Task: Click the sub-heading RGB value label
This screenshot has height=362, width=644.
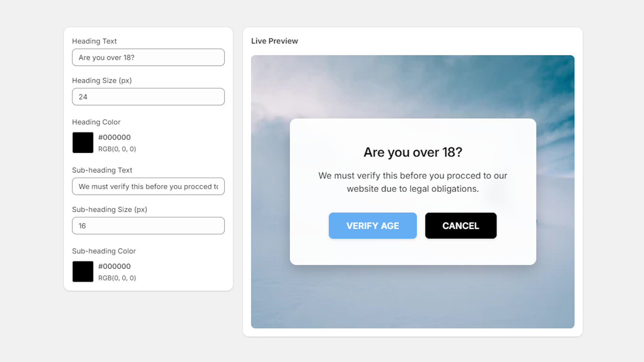Action: coord(117,278)
